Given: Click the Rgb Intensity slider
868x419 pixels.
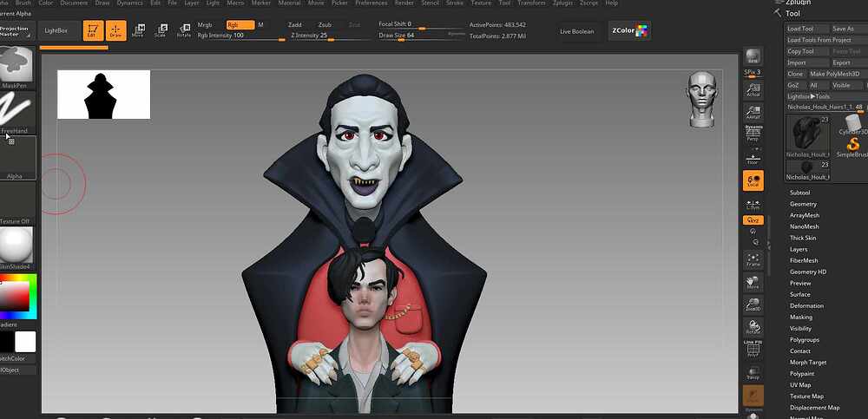Looking at the screenshot, I should tap(240, 36).
